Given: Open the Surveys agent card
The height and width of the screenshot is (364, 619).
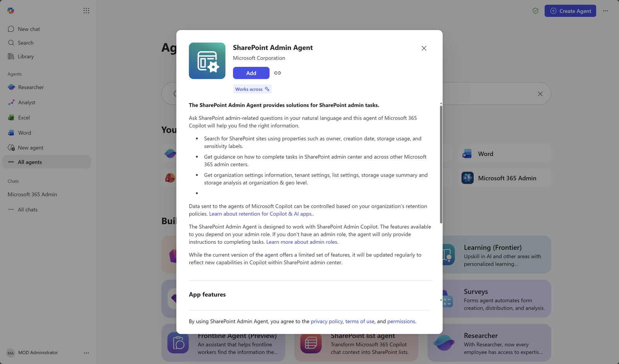Looking at the screenshot, I should pyautogui.click(x=497, y=299).
